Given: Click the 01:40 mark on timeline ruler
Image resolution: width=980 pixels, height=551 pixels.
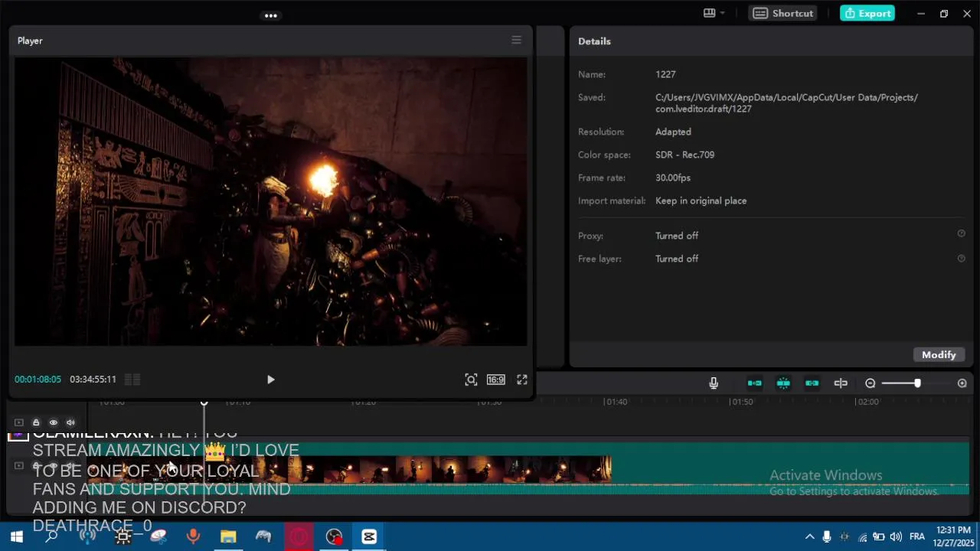Looking at the screenshot, I should click(615, 402).
